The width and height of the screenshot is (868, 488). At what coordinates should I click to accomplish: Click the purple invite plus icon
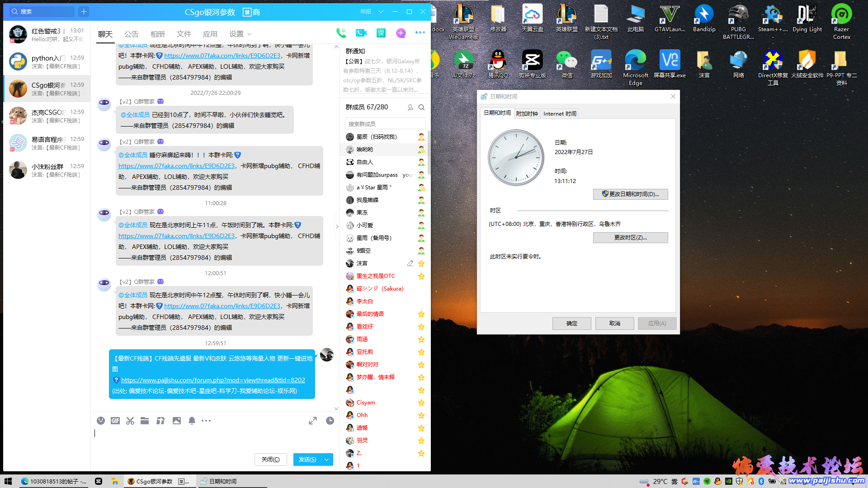pos(401,33)
